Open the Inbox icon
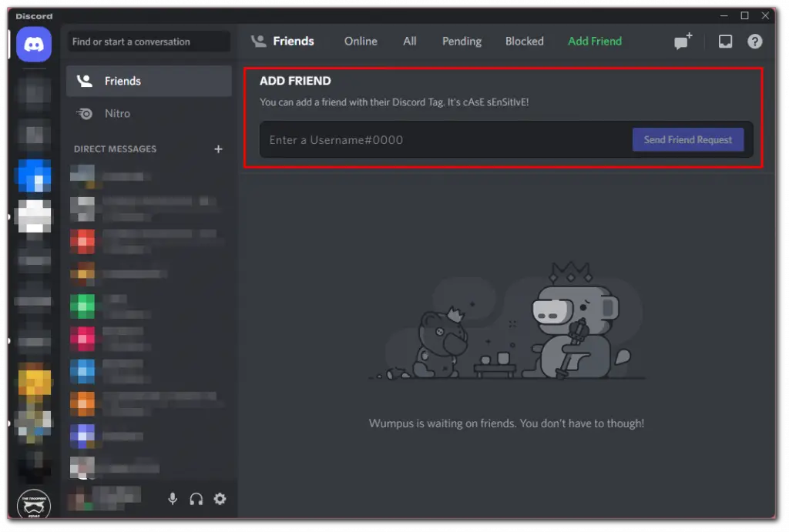The width and height of the screenshot is (789, 532). 725,41
